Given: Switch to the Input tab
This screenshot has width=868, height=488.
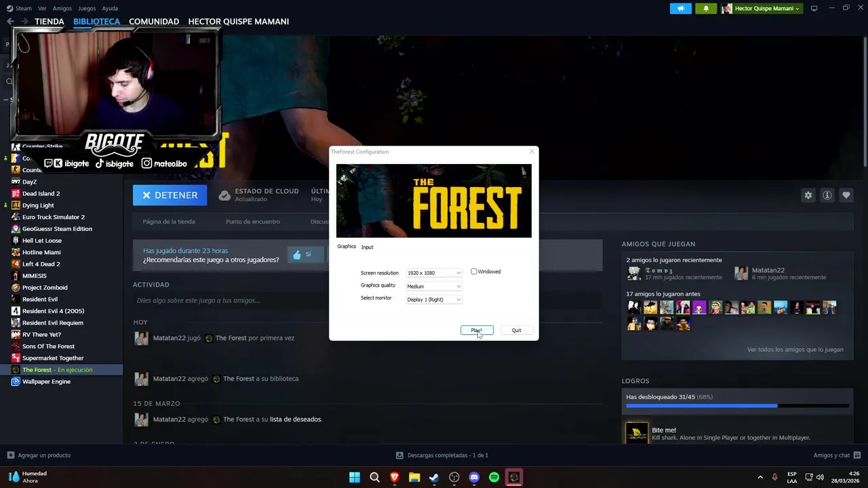Looking at the screenshot, I should [x=367, y=247].
